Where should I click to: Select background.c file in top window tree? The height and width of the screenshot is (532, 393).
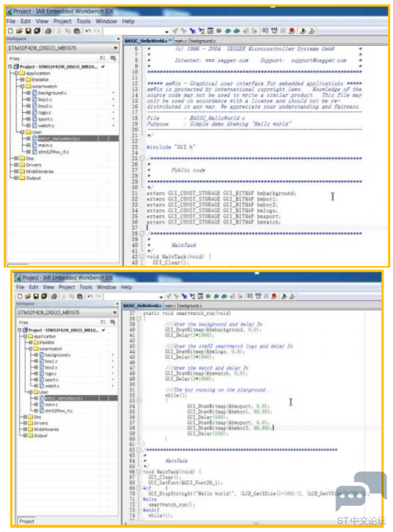52,93
